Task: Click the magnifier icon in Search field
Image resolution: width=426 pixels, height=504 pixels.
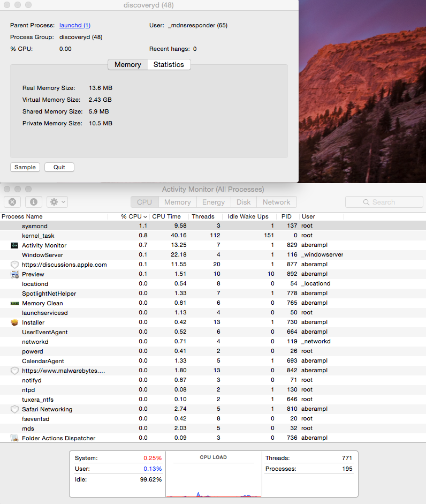Action: [x=366, y=202]
